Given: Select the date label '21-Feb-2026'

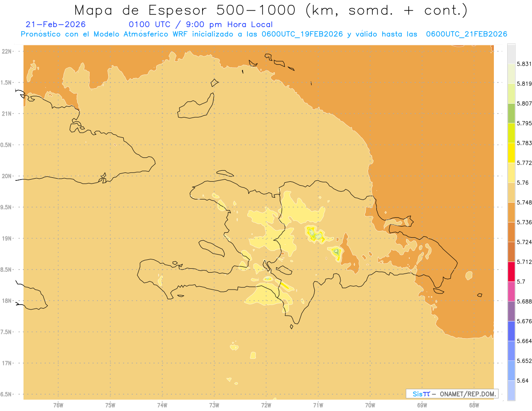Looking at the screenshot, I should [x=56, y=24].
